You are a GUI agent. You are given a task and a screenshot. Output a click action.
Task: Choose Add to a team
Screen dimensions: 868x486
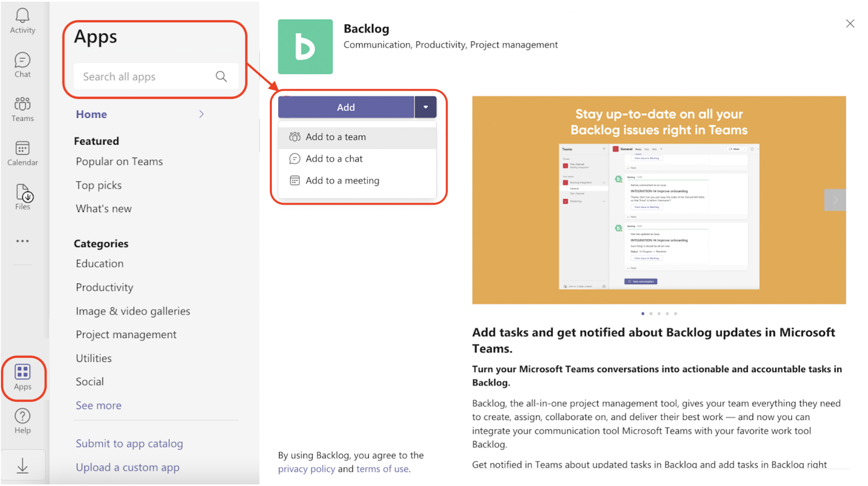click(357, 137)
